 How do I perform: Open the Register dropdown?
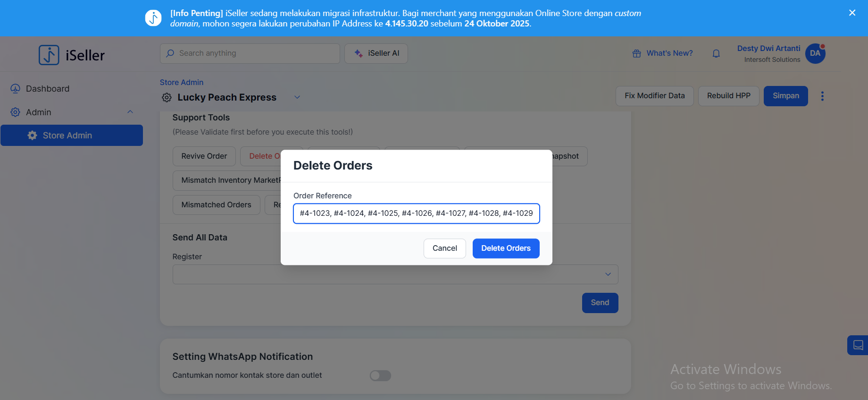[x=608, y=274]
